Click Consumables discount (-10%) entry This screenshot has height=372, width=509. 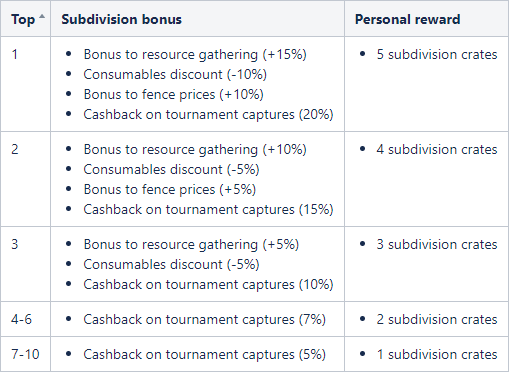tap(175, 75)
